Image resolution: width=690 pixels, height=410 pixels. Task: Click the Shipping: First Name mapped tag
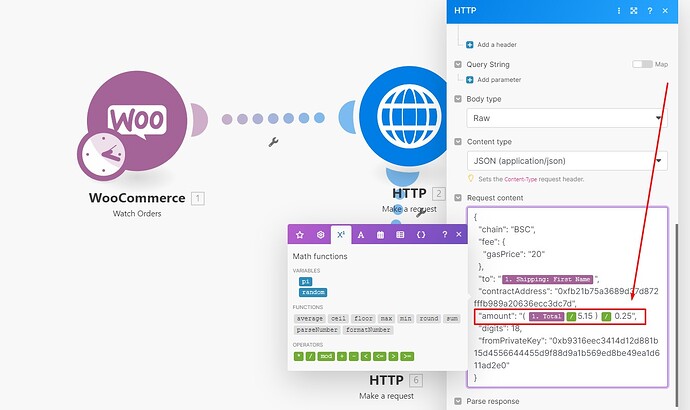(548, 279)
